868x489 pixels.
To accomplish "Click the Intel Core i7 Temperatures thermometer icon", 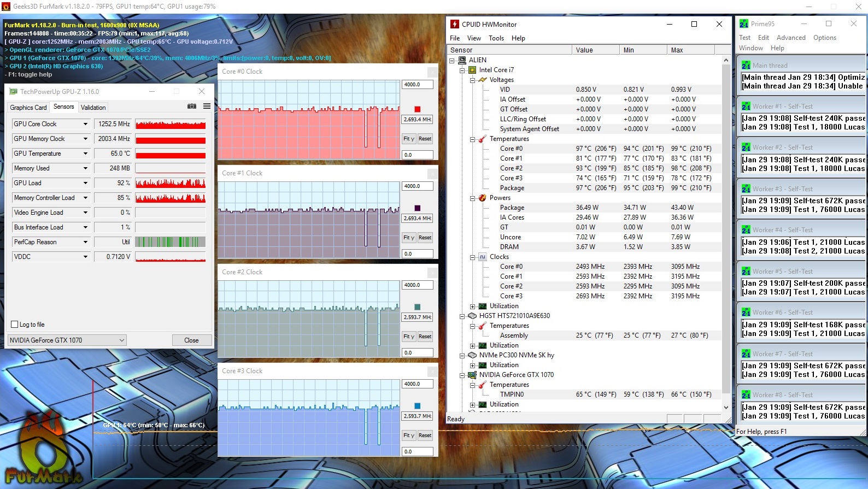I will pyautogui.click(x=483, y=139).
